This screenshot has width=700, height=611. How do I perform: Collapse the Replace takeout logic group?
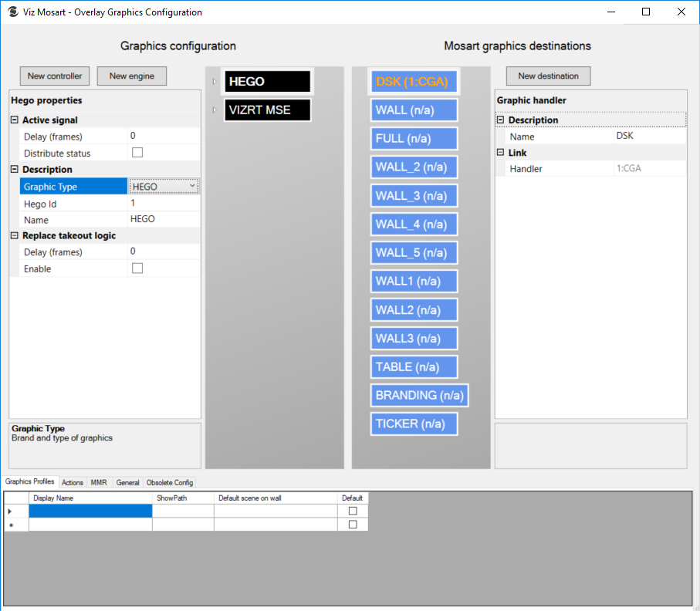click(15, 236)
